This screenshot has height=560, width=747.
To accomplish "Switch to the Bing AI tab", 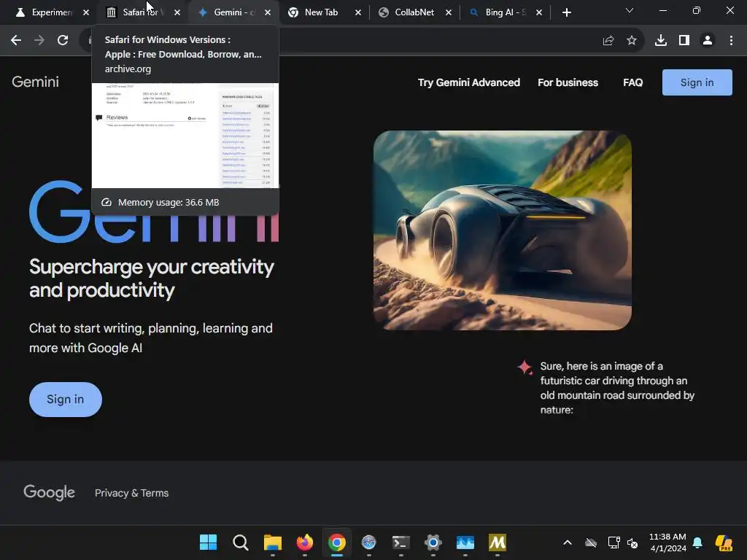I will (x=504, y=12).
